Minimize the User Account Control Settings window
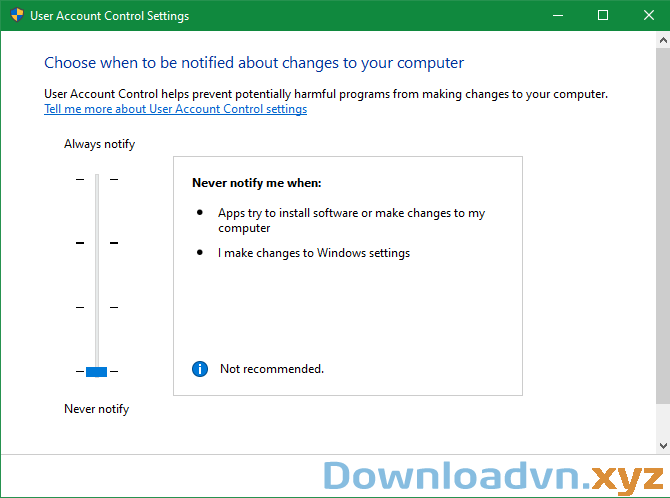This screenshot has width=670, height=498. [558, 15]
